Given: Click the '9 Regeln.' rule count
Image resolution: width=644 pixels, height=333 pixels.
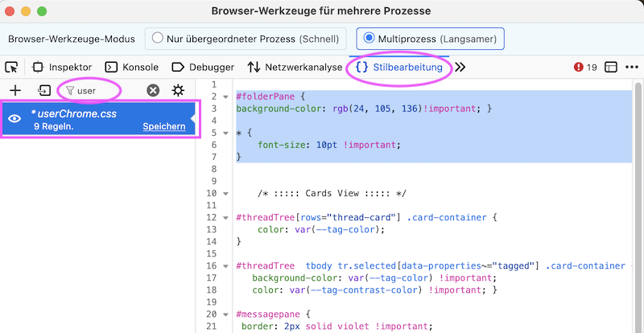Looking at the screenshot, I should (x=54, y=127).
